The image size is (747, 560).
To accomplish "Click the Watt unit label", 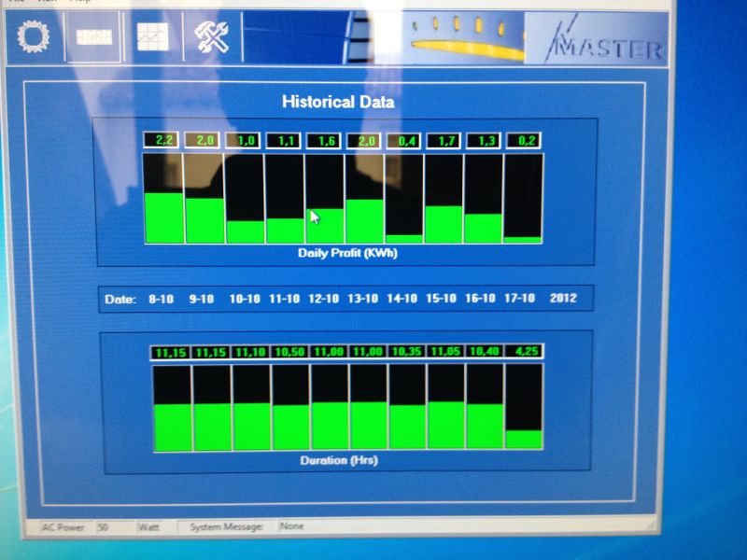I will click(x=148, y=527).
